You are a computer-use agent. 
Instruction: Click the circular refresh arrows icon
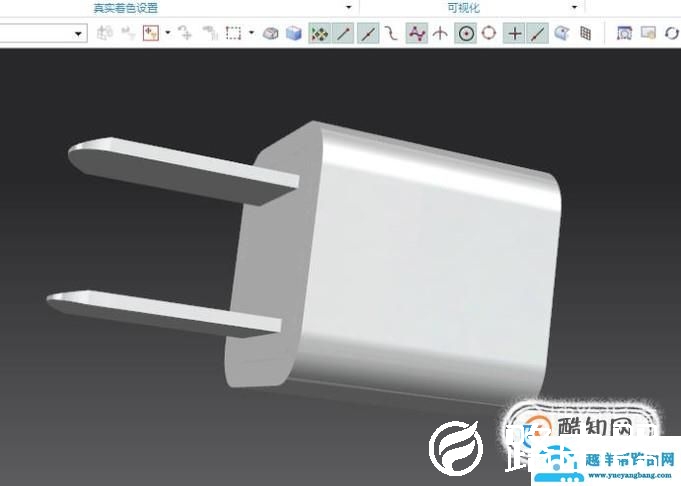(x=672, y=34)
